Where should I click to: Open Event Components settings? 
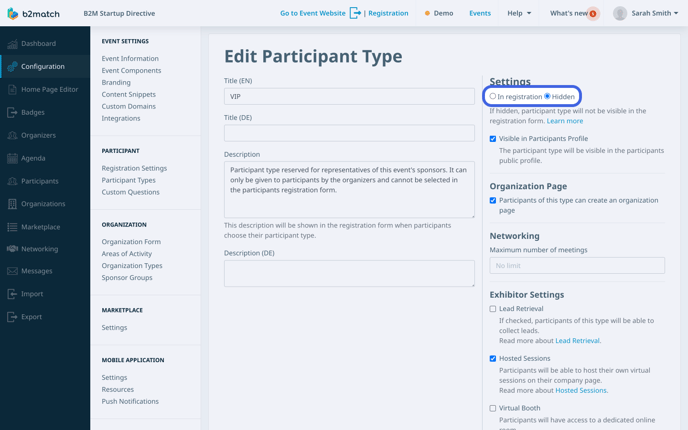[x=131, y=70]
